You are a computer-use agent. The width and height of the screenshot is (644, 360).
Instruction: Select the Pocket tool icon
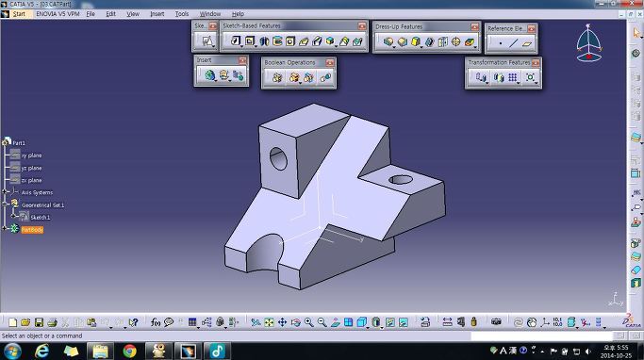point(249,41)
